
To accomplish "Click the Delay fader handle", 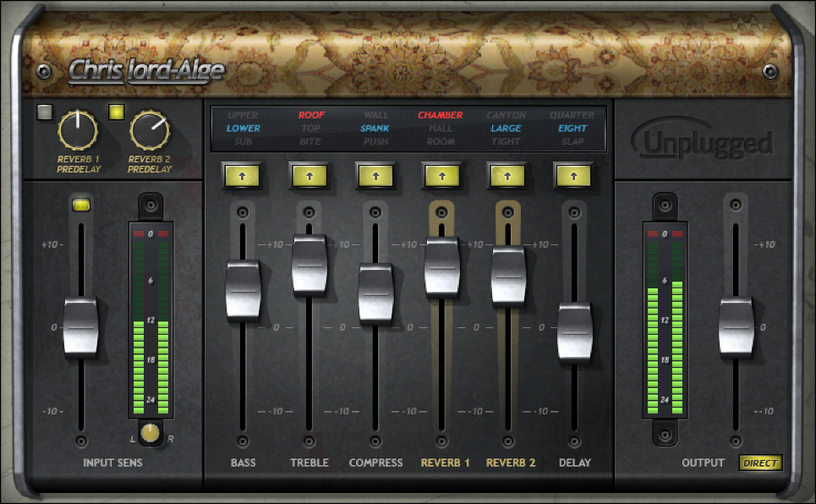I will tap(574, 332).
